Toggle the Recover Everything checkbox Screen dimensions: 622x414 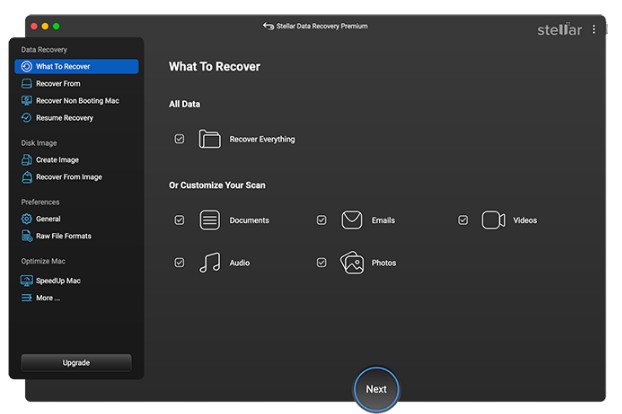tap(179, 139)
